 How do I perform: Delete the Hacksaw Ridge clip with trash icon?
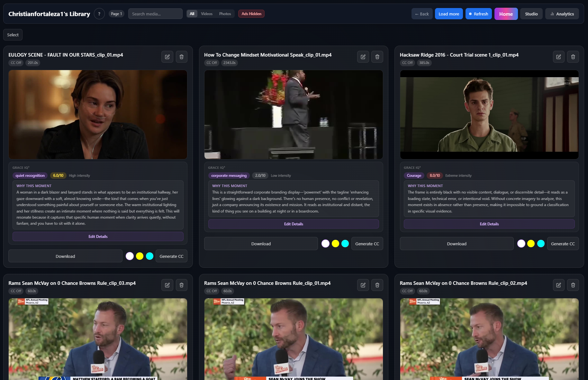[x=573, y=57]
